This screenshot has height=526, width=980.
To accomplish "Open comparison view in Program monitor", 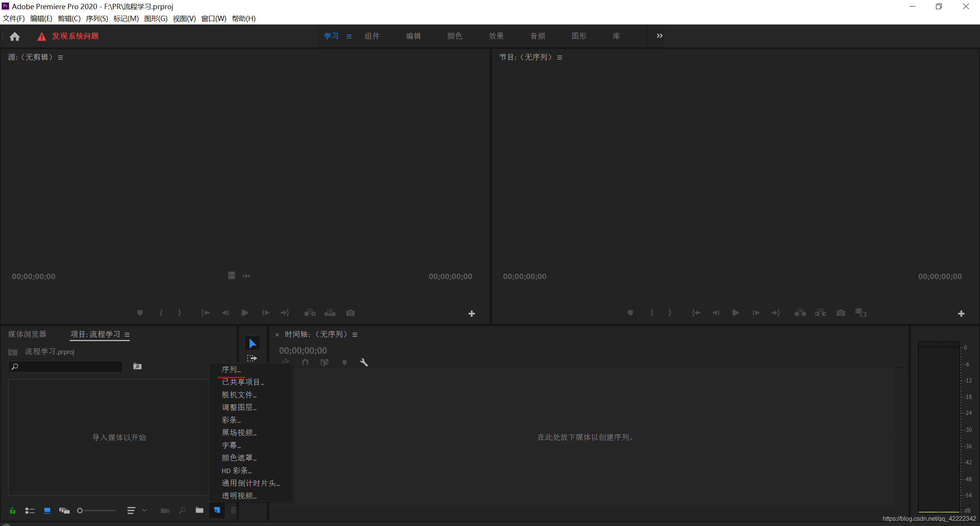I will pos(861,313).
